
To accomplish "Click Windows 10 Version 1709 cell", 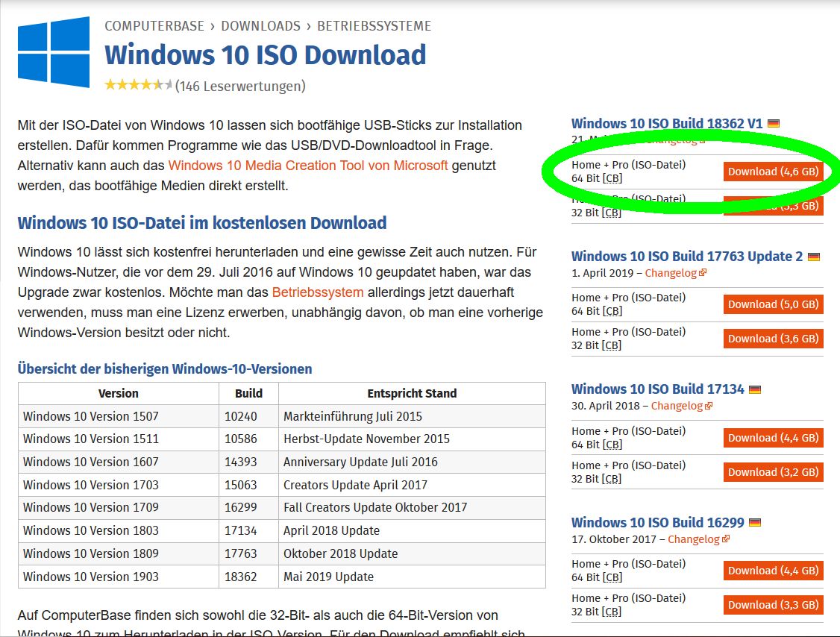I will point(119,507).
